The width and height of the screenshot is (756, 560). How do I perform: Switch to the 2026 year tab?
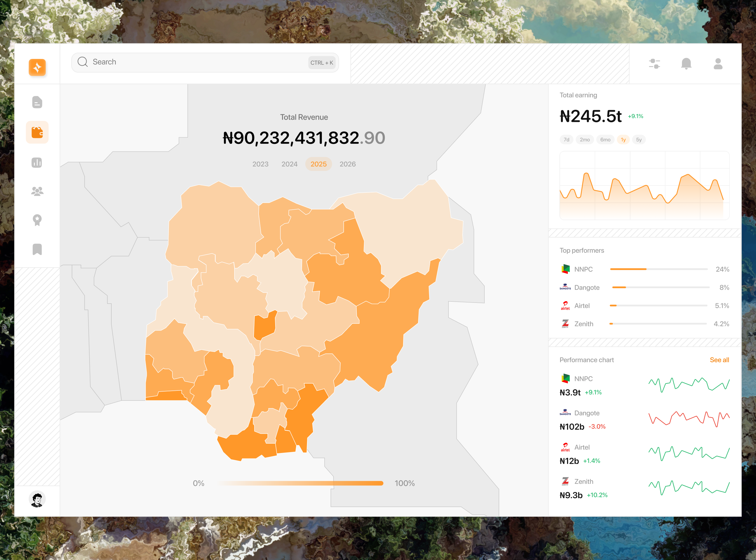(x=348, y=164)
